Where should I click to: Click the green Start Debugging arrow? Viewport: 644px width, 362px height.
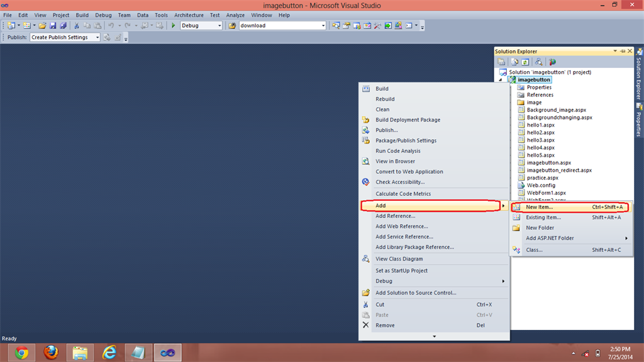(x=174, y=26)
